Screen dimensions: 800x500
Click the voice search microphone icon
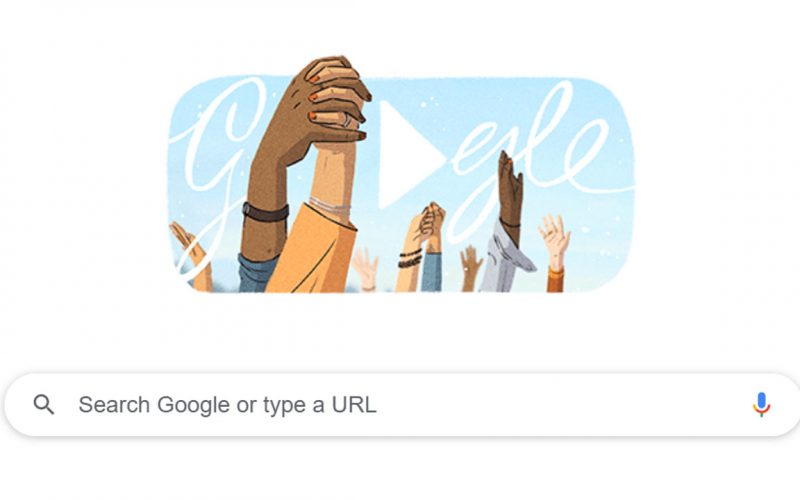tap(761, 405)
